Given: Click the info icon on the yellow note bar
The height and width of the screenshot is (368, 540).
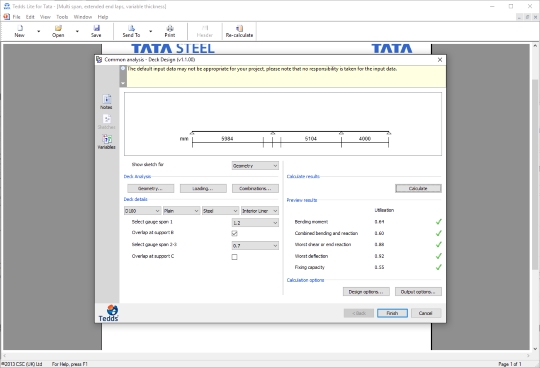Looking at the screenshot, I should (x=123, y=69).
